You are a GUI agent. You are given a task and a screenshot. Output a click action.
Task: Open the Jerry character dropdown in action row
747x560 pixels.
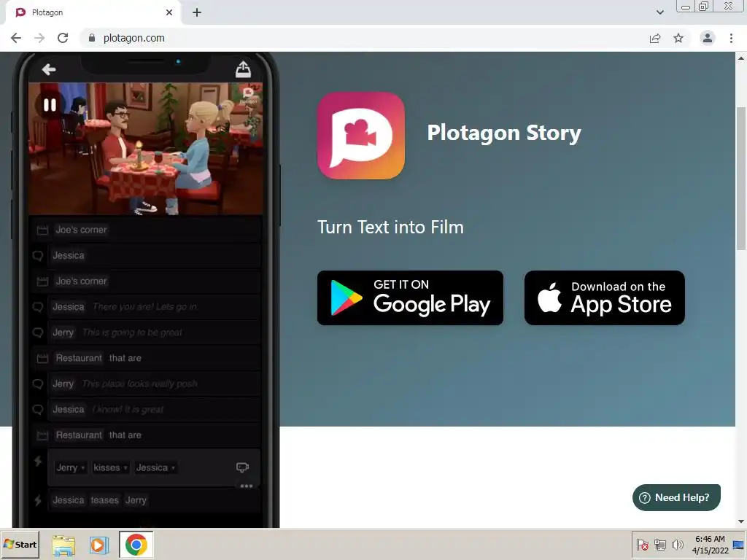point(71,467)
